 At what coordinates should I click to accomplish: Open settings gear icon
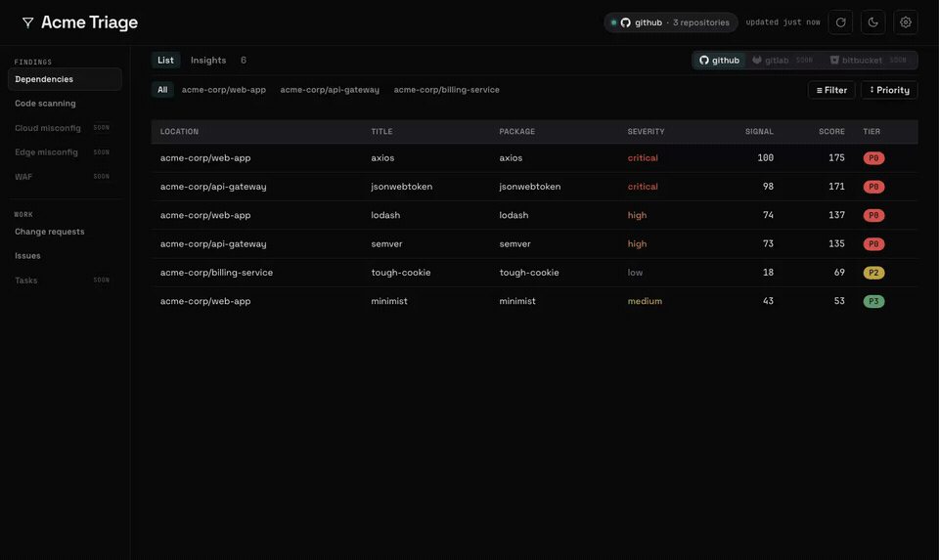pyautogui.click(x=905, y=22)
